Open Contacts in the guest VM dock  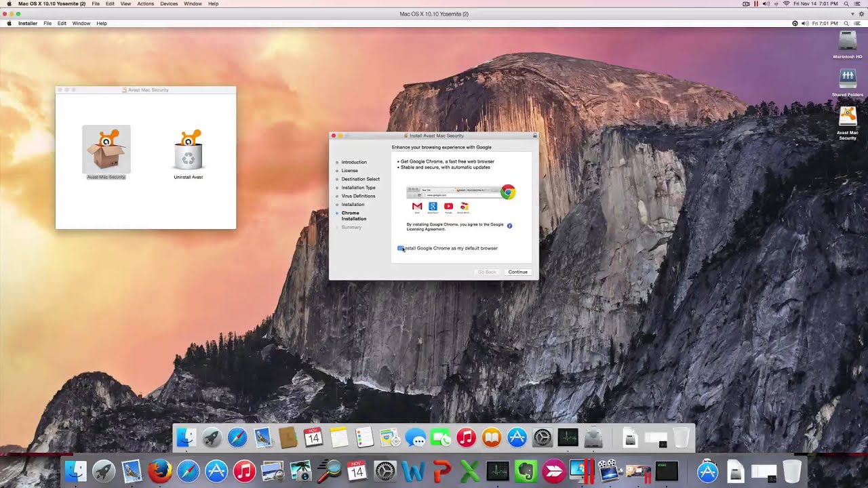[x=288, y=438]
